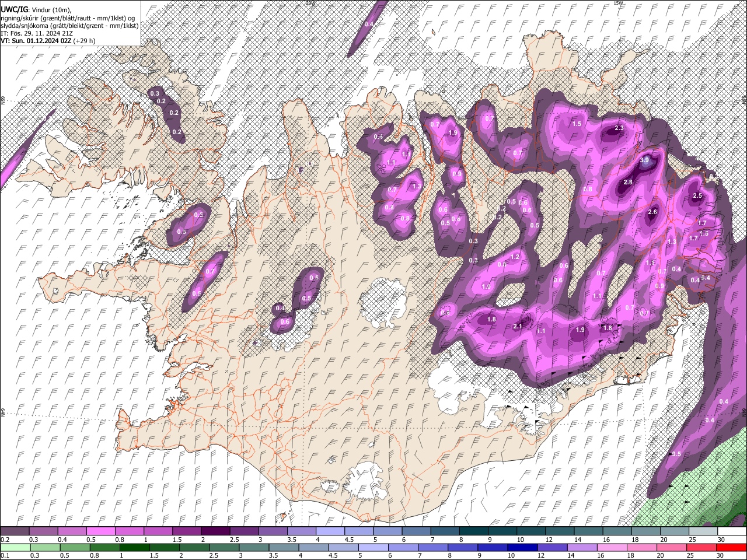Click the snow legend swatch between 25 and 30
Image resolution: width=747 pixels, height=560 pixels.
coord(703,531)
